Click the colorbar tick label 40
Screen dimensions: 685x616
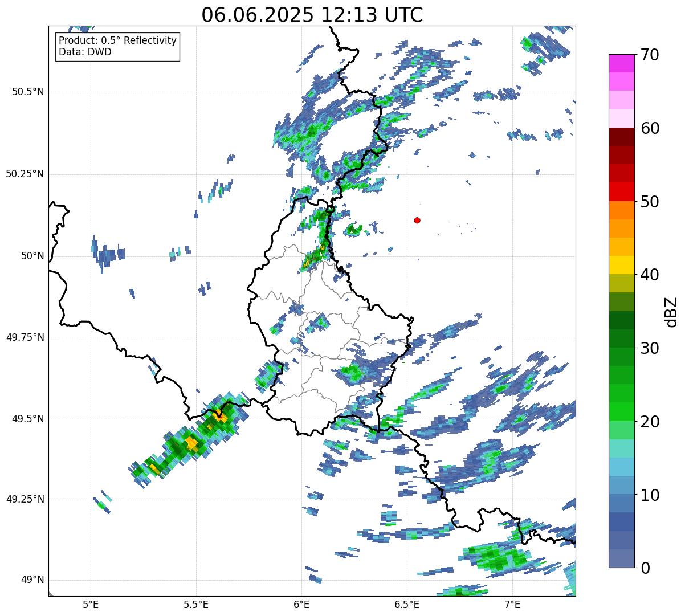pos(649,275)
